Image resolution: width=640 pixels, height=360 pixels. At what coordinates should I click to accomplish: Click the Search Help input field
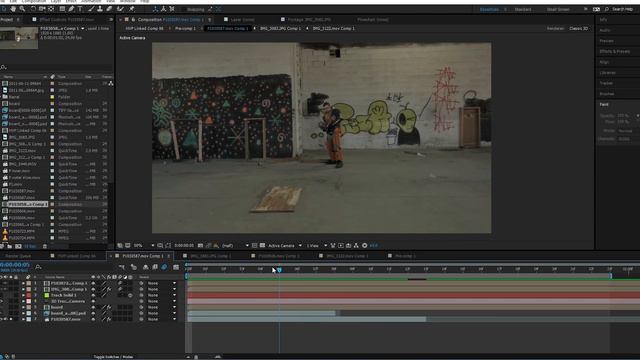(623, 9)
